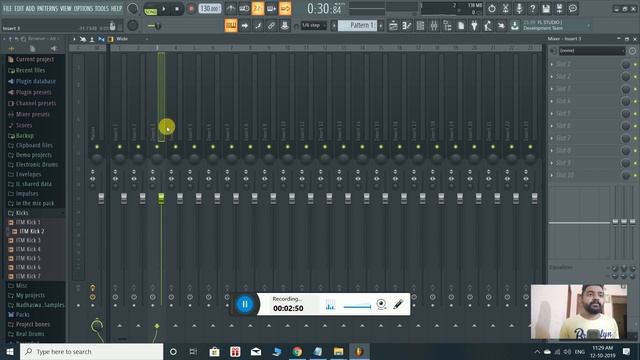
Task: Click the stop button in transport
Action: (x=177, y=9)
